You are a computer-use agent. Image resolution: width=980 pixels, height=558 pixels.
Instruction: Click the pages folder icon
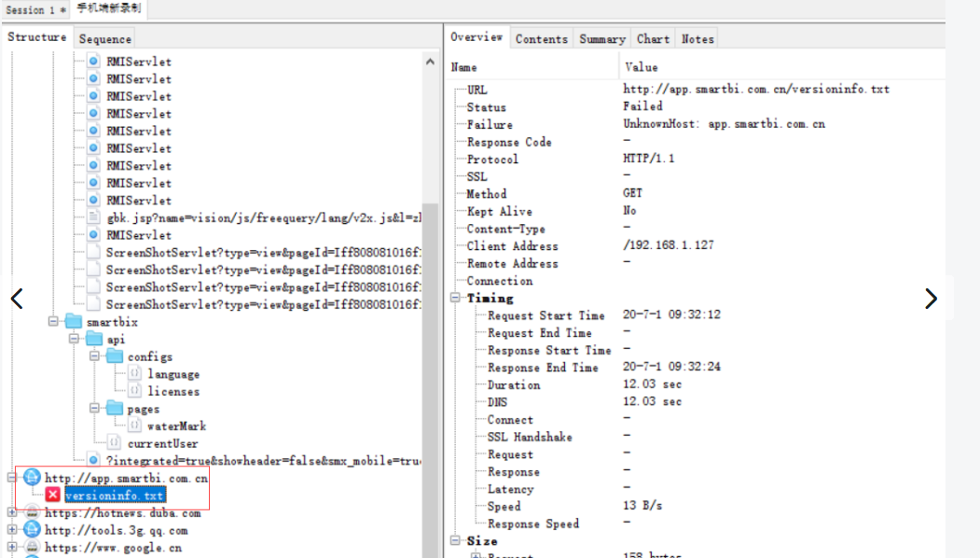[x=115, y=409]
